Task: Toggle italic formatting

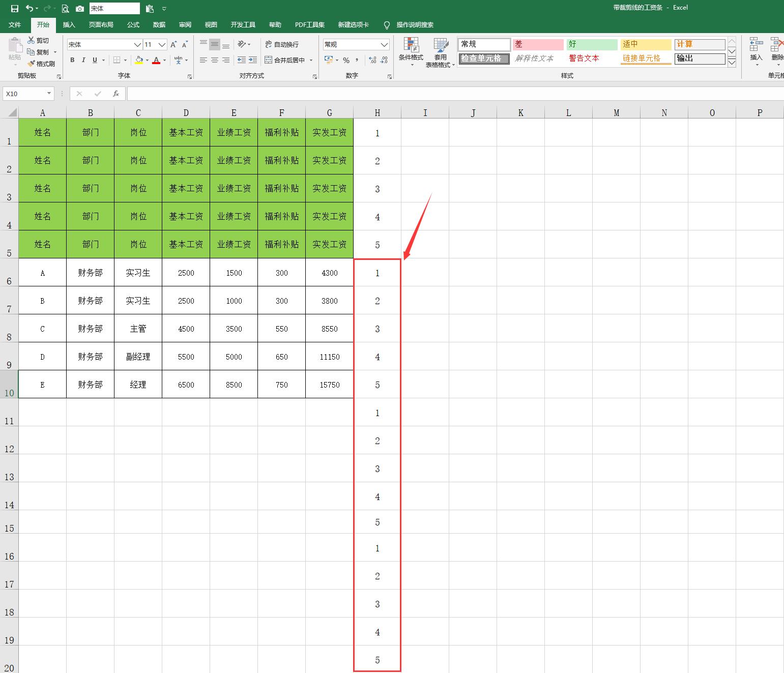Action: tap(83, 60)
